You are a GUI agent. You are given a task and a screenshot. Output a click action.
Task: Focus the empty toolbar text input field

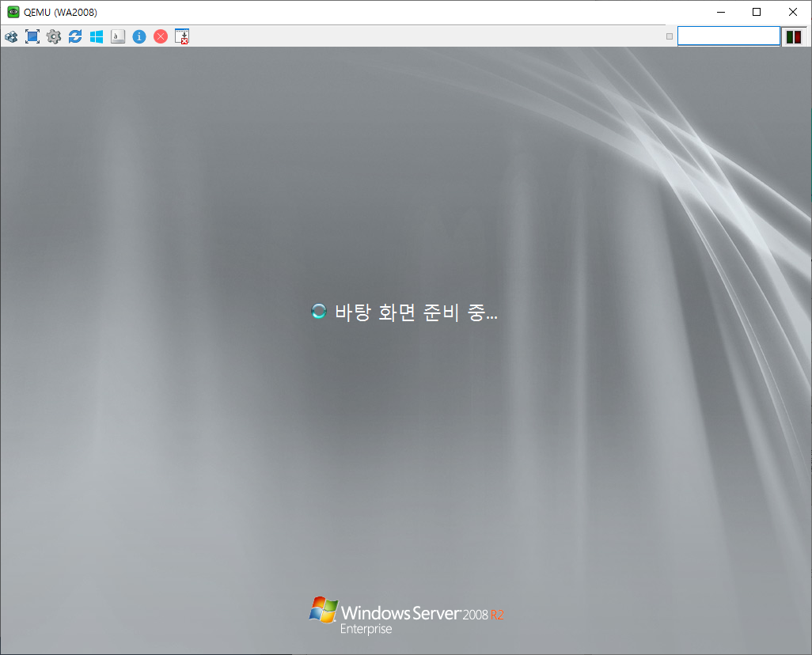[x=729, y=36]
